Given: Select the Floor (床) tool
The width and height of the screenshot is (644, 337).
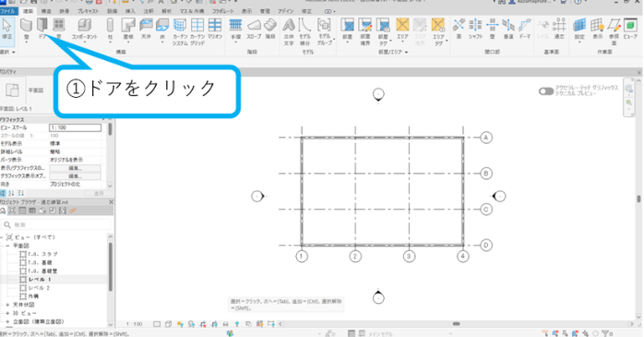Looking at the screenshot, I should click(x=162, y=29).
